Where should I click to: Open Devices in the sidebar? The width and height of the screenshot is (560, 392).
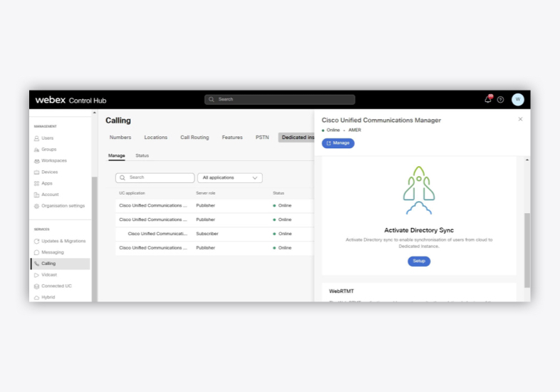(x=49, y=172)
